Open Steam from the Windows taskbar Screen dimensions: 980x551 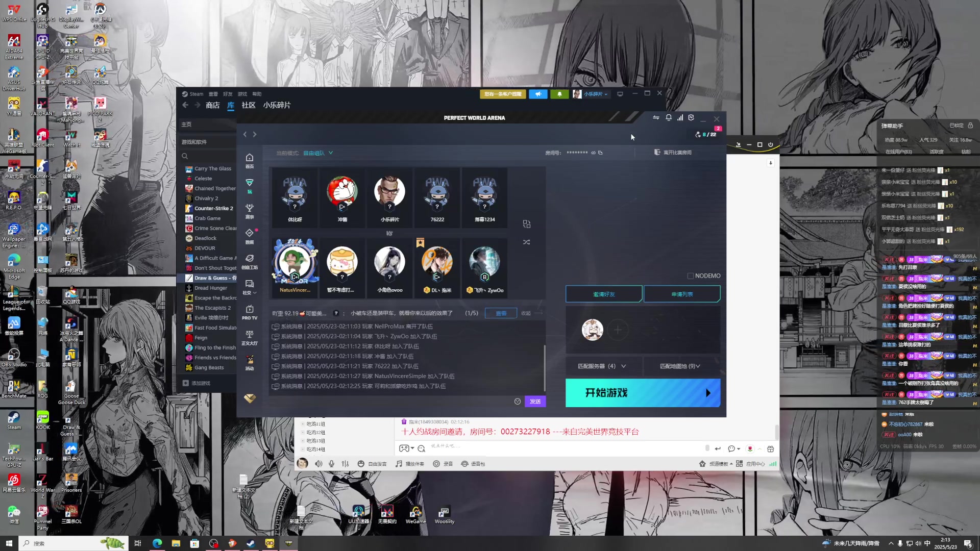pyautogui.click(x=251, y=543)
